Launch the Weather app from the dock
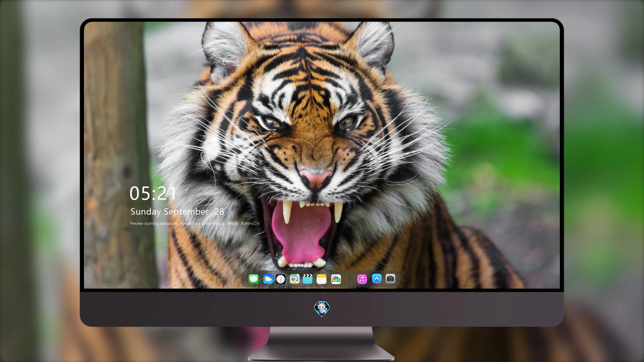 click(x=268, y=279)
